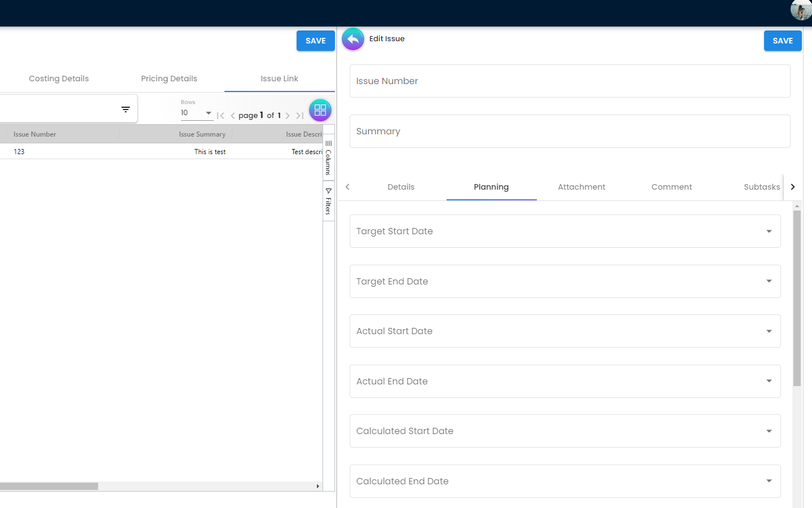Go to first page of issue table
This screenshot has width=812, height=508.
[220, 116]
